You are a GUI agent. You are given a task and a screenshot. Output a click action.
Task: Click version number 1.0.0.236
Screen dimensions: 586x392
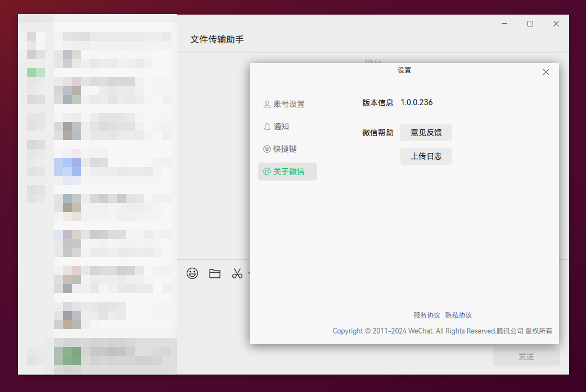(x=417, y=102)
